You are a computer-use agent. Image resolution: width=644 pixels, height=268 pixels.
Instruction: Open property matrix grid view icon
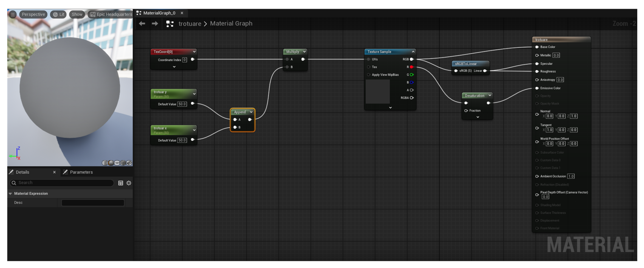point(120,183)
